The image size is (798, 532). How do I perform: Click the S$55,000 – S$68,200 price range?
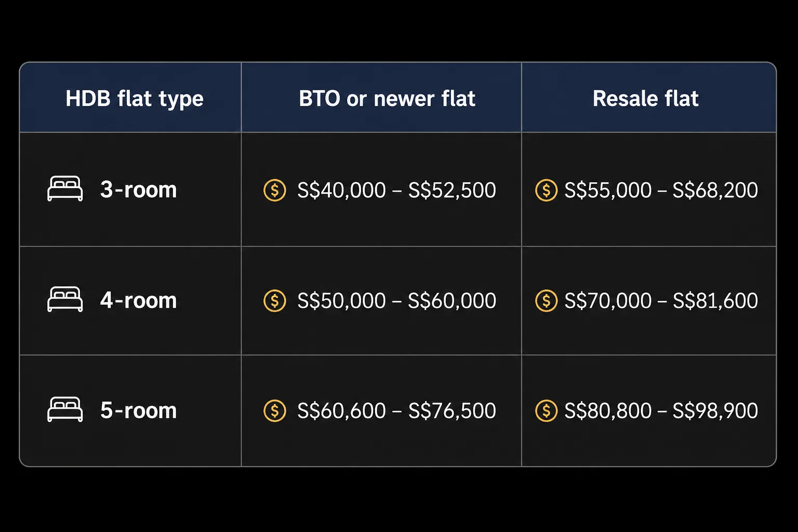point(661,190)
